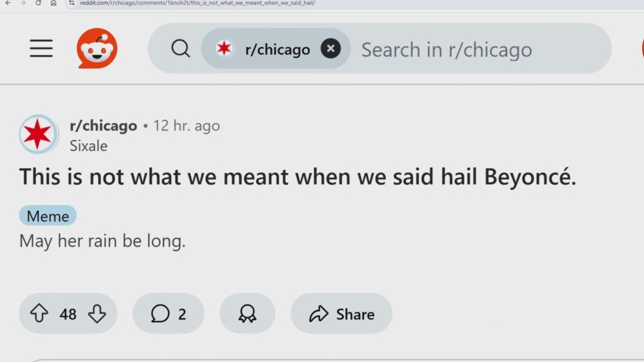Reload the page in the browser
Viewport: 644px width, 362px height.
tap(38, 3)
